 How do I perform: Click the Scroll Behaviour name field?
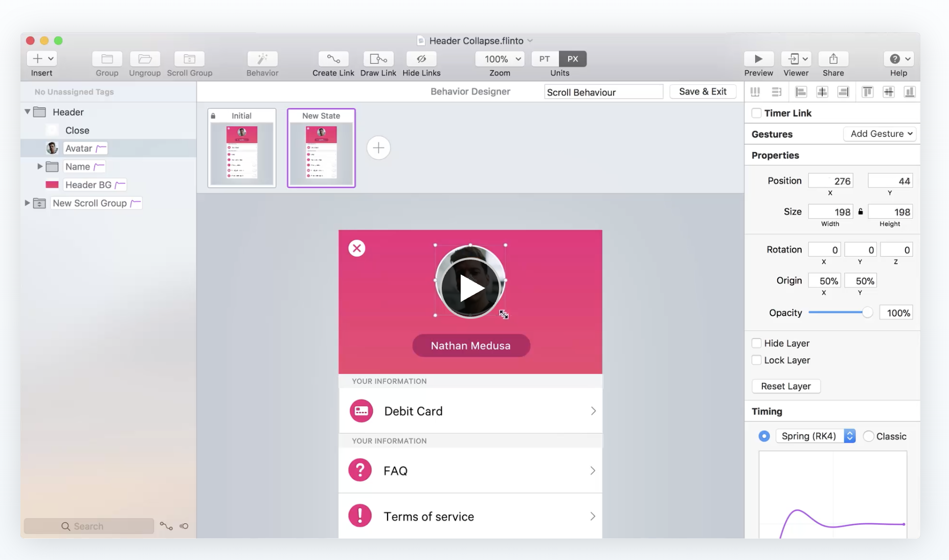point(604,92)
